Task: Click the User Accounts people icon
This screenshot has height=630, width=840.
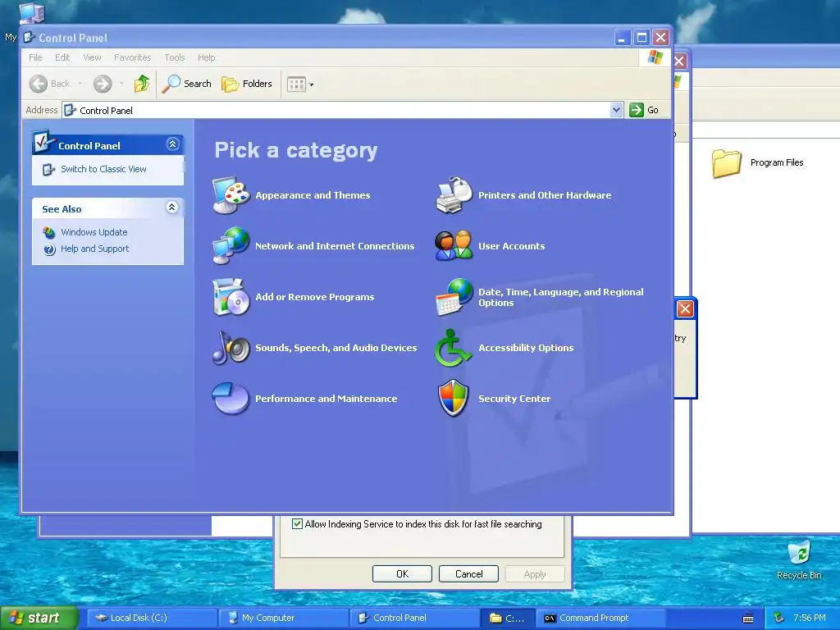Action: [x=454, y=246]
